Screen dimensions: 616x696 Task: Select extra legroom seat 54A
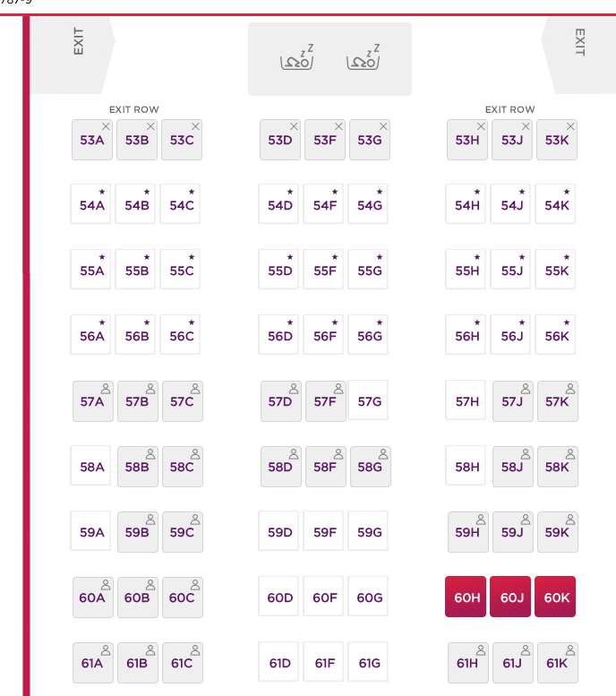(90, 203)
